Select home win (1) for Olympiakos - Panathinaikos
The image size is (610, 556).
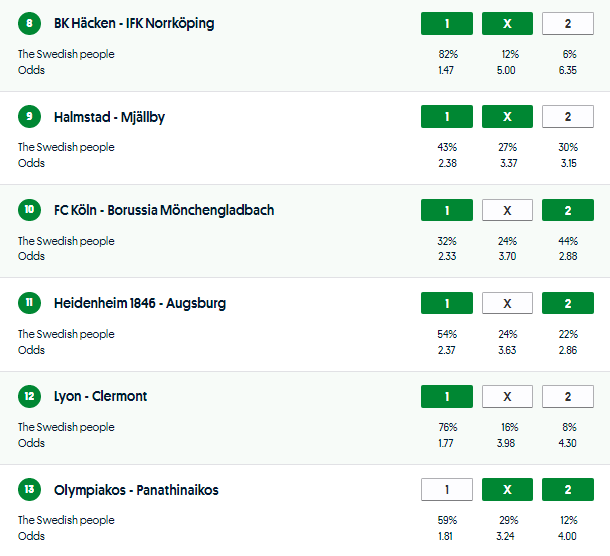click(x=447, y=489)
